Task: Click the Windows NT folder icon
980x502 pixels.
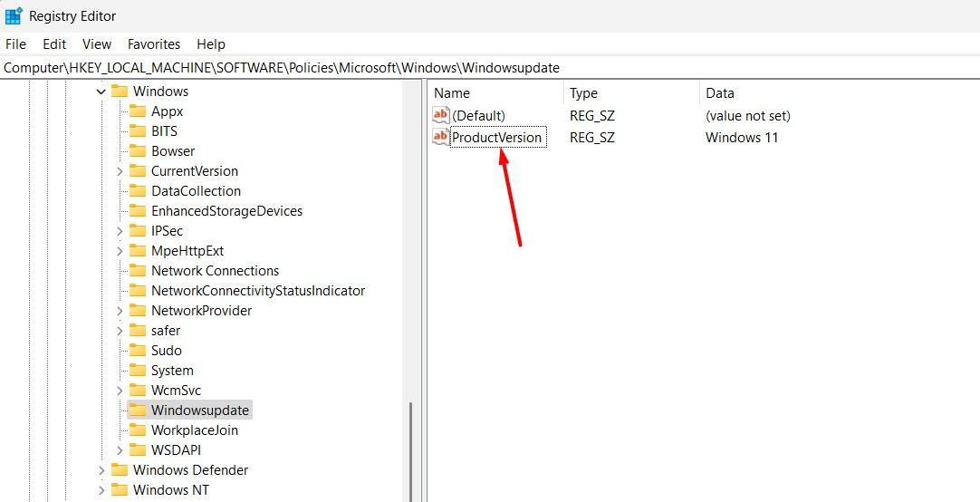Action: (x=120, y=490)
